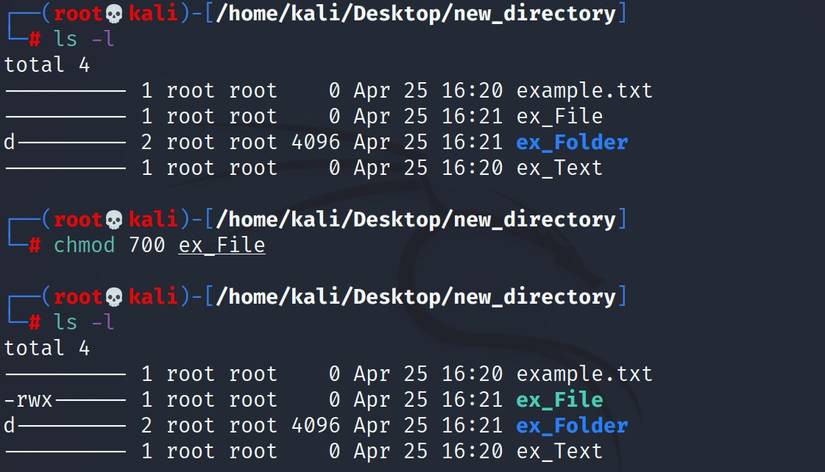Select the chmod command word
825x472 pixels.
point(84,245)
